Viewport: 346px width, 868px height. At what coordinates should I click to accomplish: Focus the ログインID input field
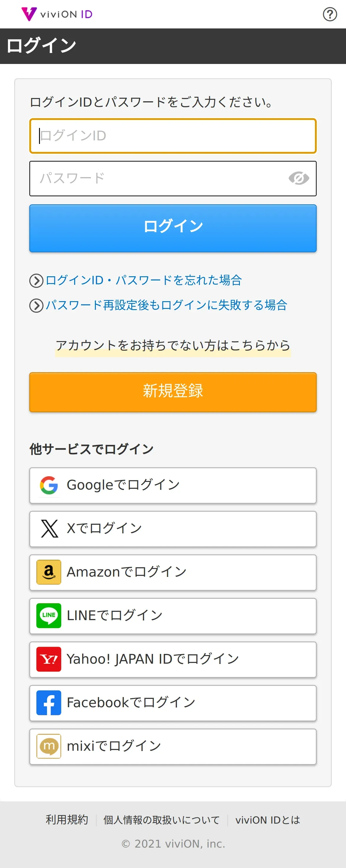coord(173,136)
